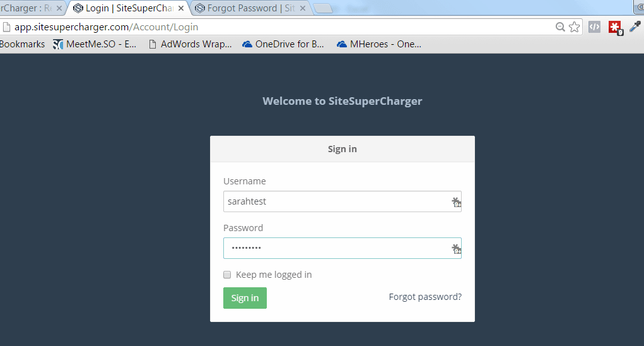
Task: Open a new browser tab
Action: [323, 8]
